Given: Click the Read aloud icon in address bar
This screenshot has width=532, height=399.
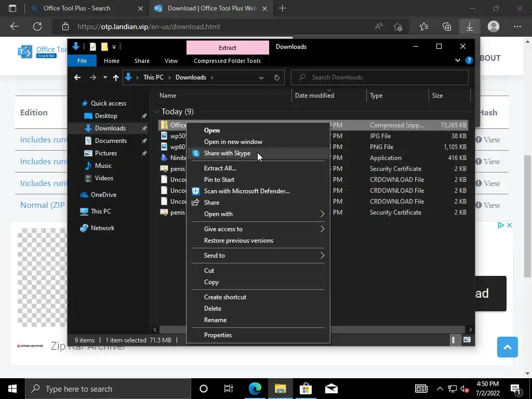Looking at the screenshot, I should point(379,26).
